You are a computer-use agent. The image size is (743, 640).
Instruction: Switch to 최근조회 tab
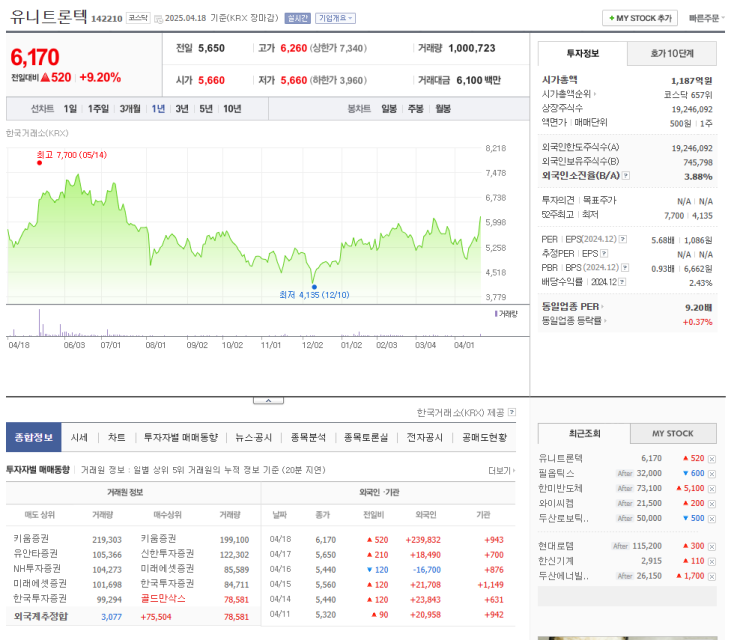(x=584, y=433)
